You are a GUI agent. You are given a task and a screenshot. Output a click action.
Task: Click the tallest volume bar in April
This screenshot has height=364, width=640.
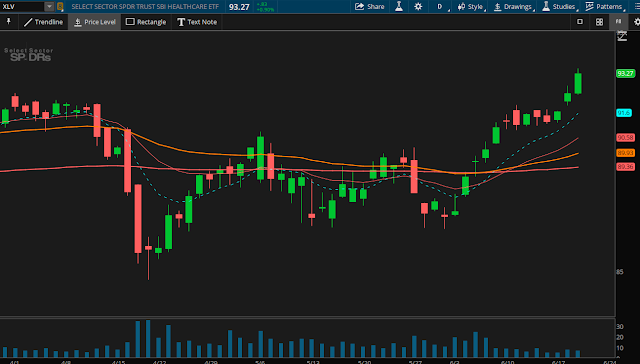(x=148, y=339)
